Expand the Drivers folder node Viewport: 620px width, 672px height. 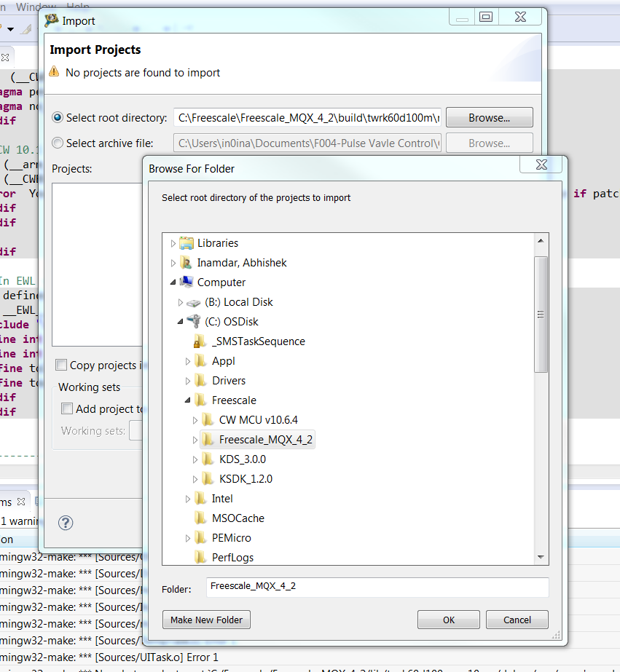coord(188,381)
